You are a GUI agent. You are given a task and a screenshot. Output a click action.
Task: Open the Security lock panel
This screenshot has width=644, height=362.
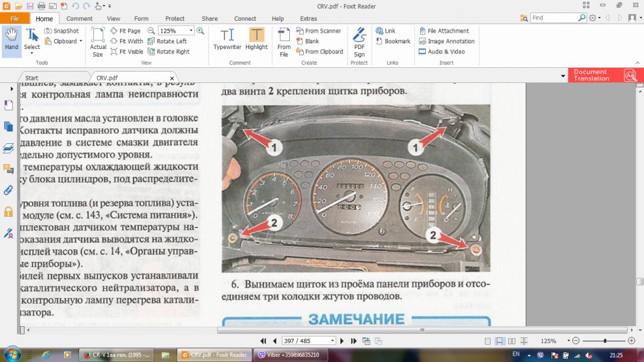pos(9,212)
